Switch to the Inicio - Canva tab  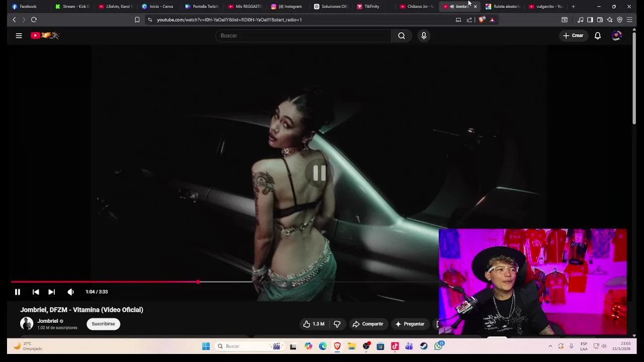(159, 7)
